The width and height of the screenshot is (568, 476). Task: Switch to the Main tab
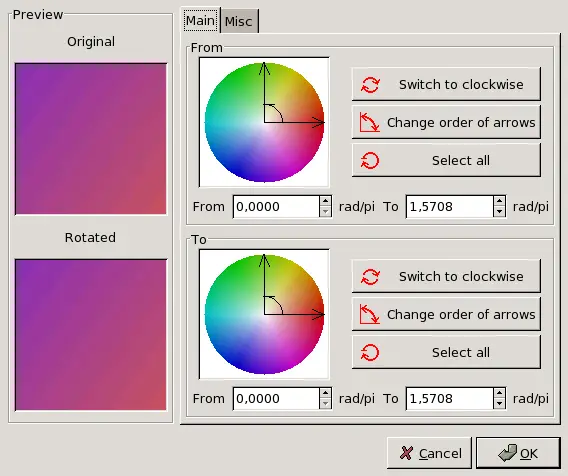pos(200,21)
